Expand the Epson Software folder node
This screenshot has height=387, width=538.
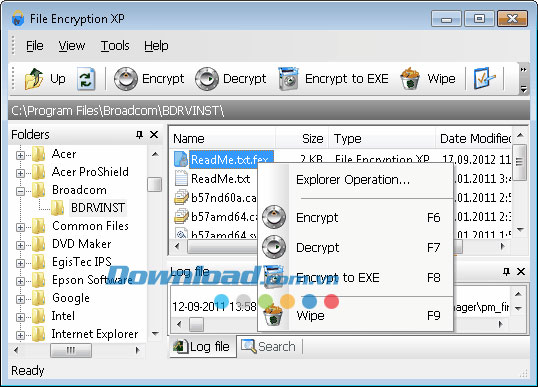coord(20,281)
